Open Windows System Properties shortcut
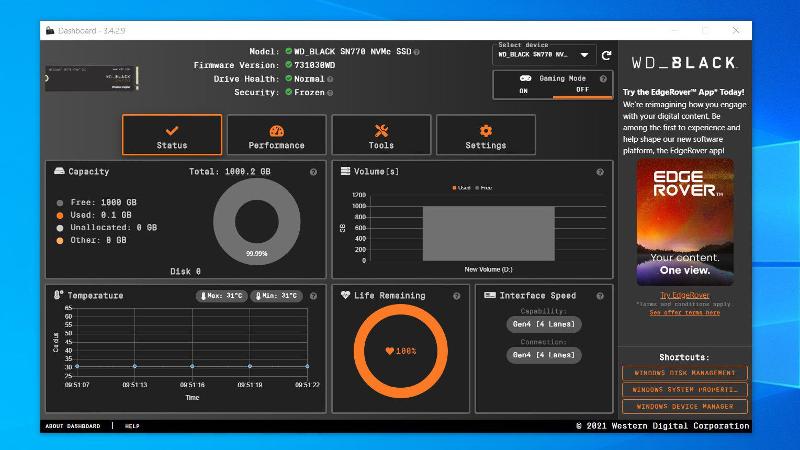Viewport: 800px width, 450px height. pos(685,390)
